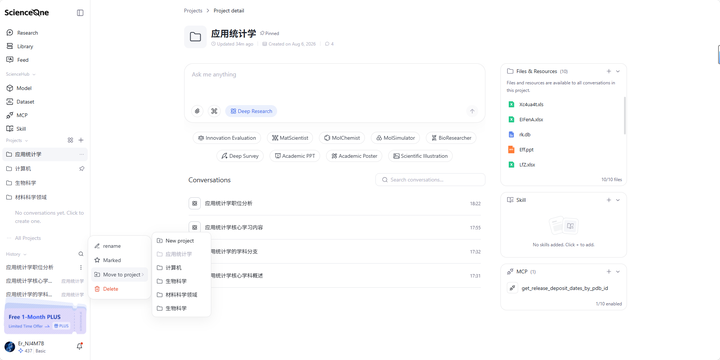Select rename in the context menu
The width and height of the screenshot is (720, 360).
coord(119,246)
